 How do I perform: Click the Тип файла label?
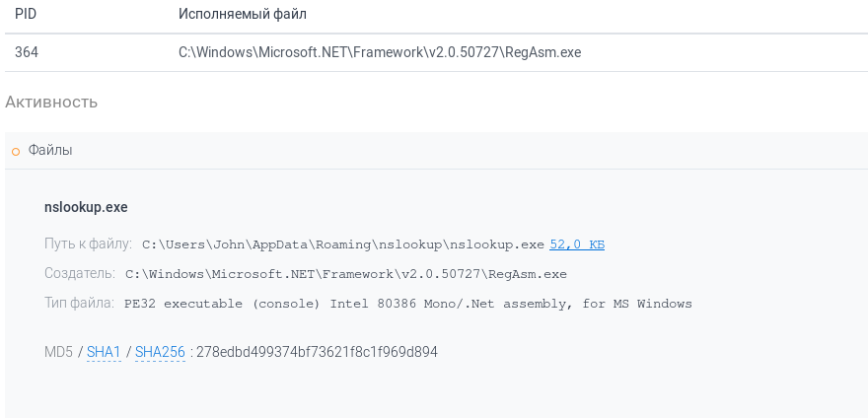[79, 303]
